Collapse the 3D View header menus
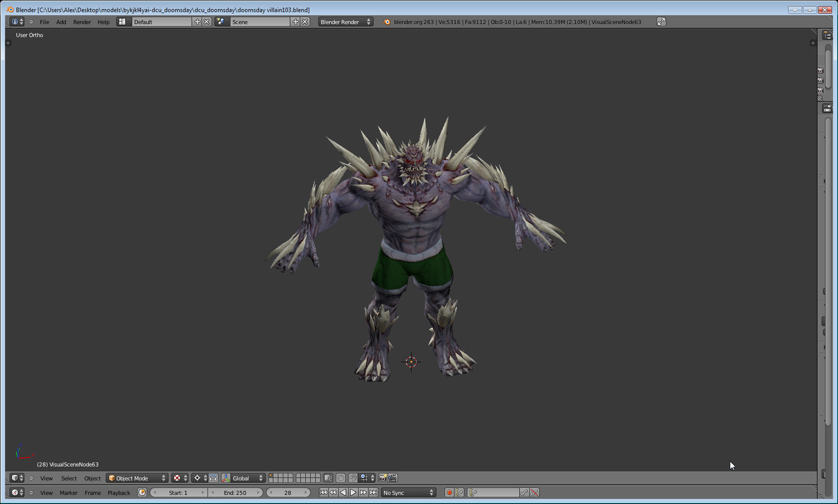Screen dimensions: 838x504 click(31, 478)
